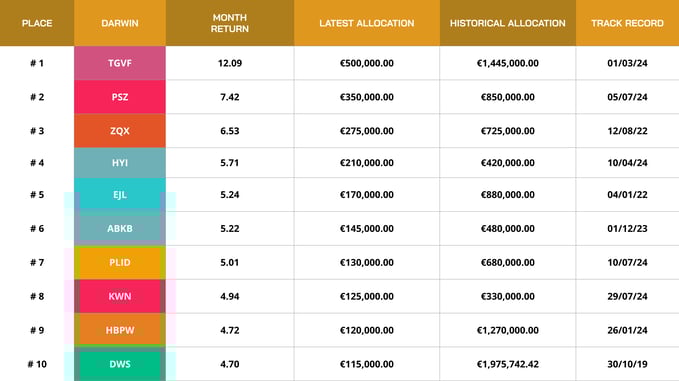This screenshot has height=381, width=679.
Task: Click the # 1 place cell
Action: pyautogui.click(x=37, y=63)
